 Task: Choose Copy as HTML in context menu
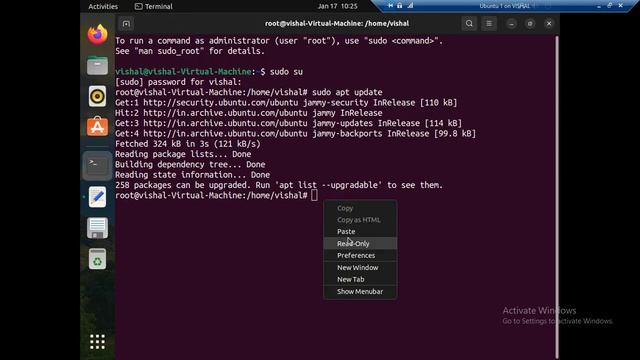point(360,220)
